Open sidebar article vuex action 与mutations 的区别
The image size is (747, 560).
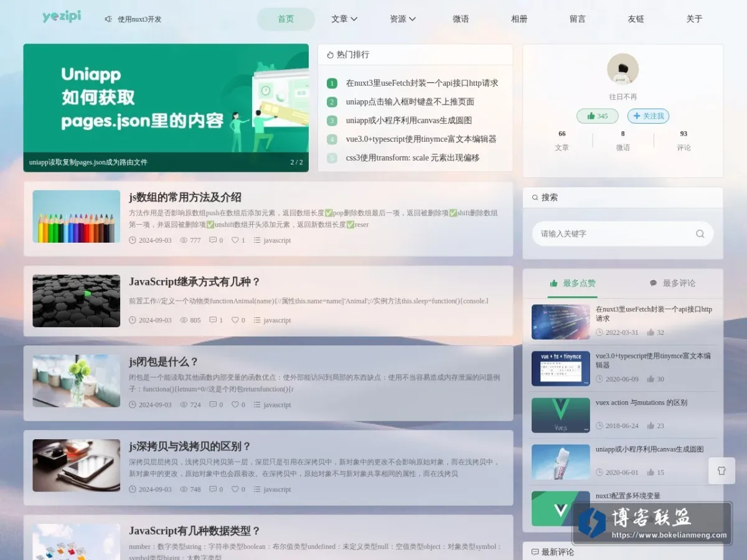coord(641,403)
